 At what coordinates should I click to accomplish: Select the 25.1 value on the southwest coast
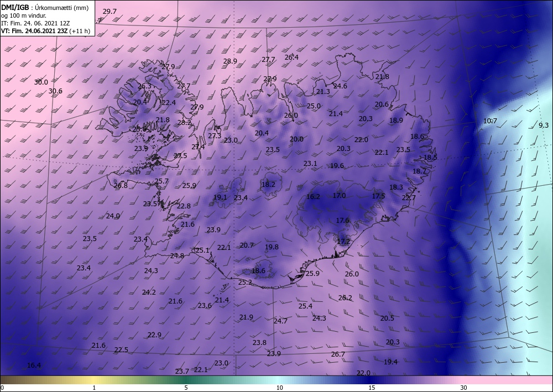tap(202, 250)
